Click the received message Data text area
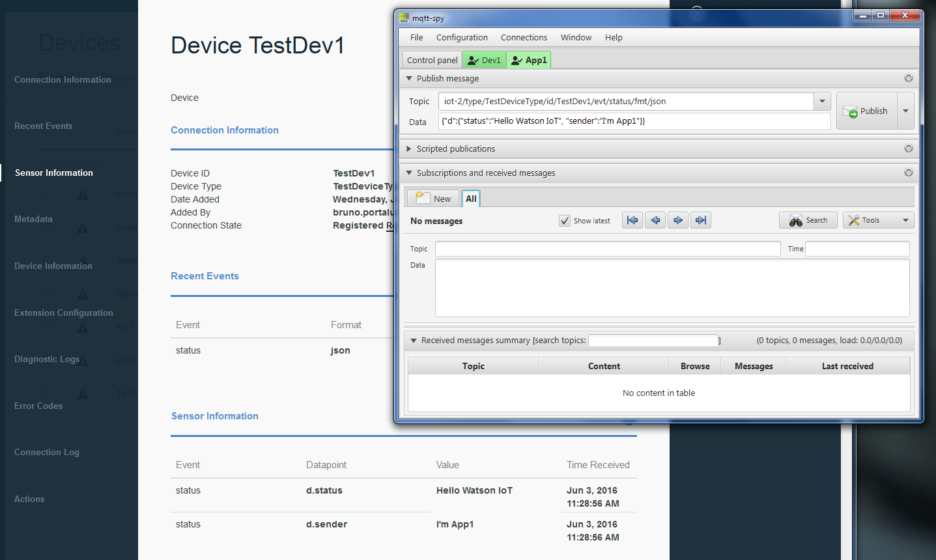This screenshot has width=936, height=560. click(672, 288)
